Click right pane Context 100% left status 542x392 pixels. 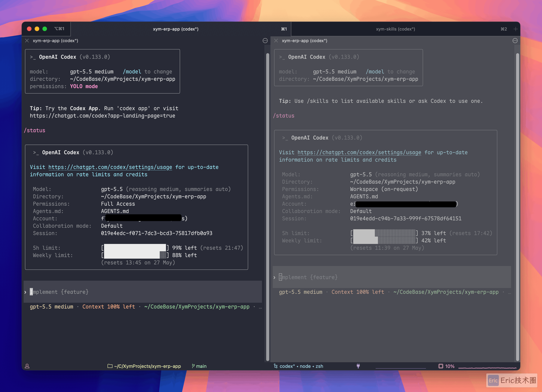click(x=358, y=292)
